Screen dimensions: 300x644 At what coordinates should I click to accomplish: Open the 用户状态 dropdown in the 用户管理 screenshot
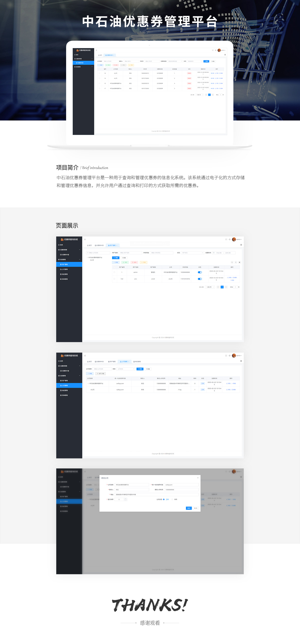193,253
